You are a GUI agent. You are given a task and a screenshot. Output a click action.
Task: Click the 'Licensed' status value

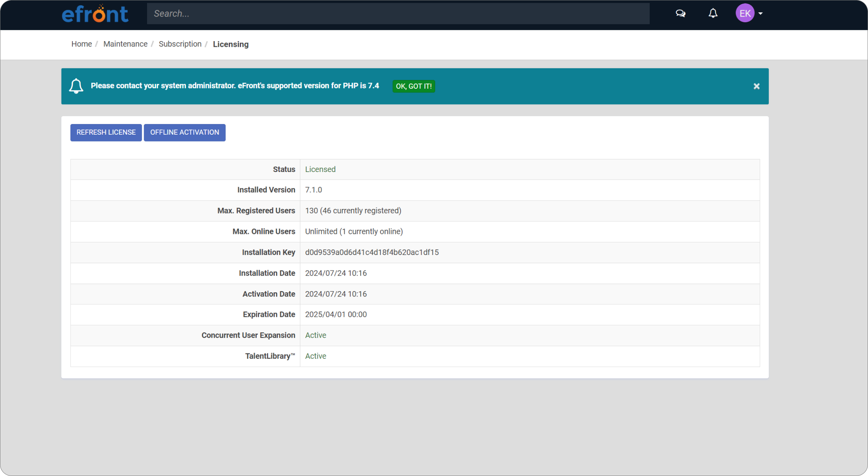(320, 169)
